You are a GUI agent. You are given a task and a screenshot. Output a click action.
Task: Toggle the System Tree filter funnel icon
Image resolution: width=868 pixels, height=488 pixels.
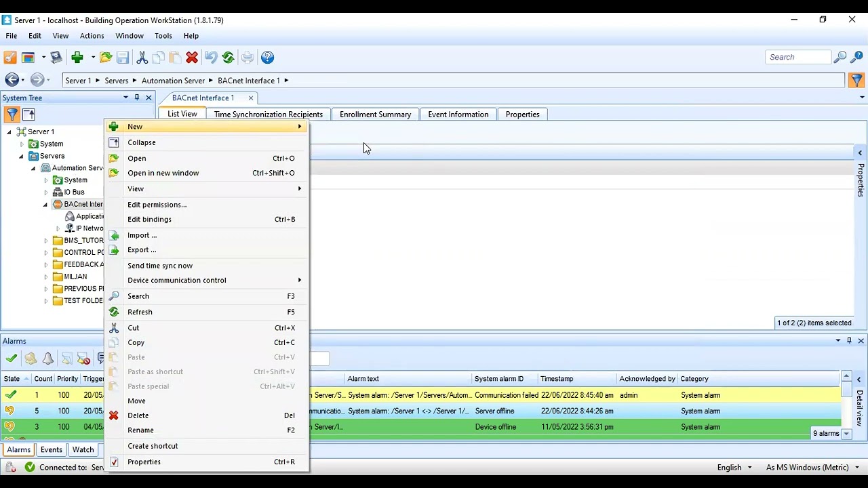point(12,115)
